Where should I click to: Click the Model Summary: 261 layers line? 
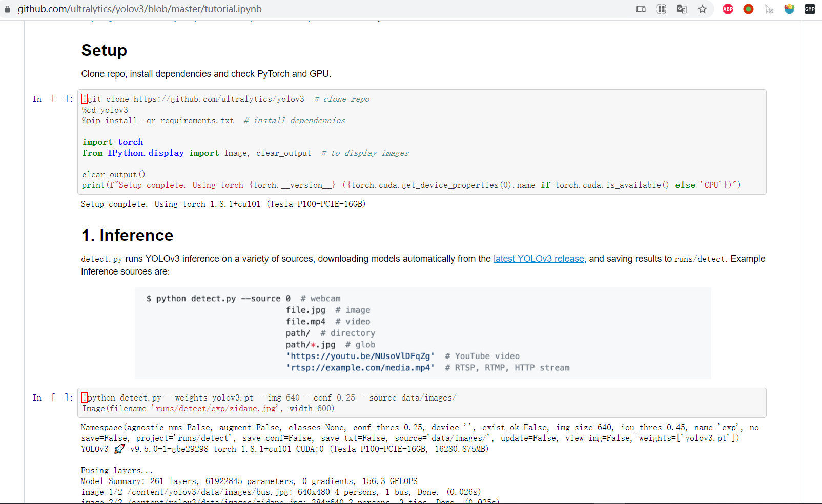tap(249, 481)
